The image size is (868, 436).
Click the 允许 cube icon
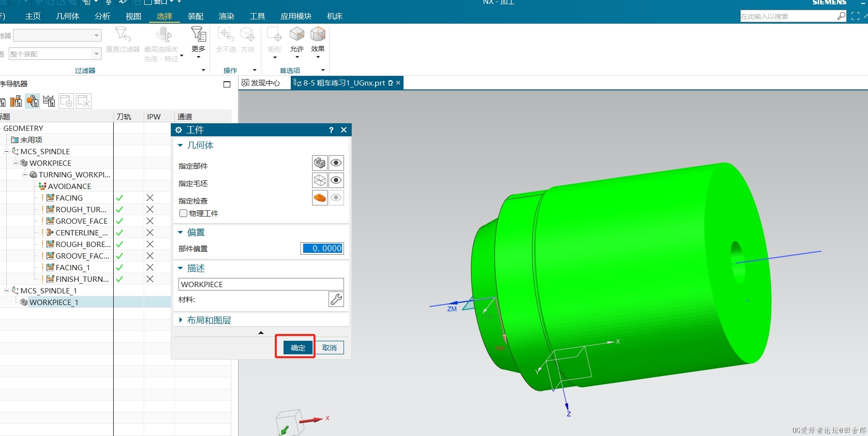297,34
